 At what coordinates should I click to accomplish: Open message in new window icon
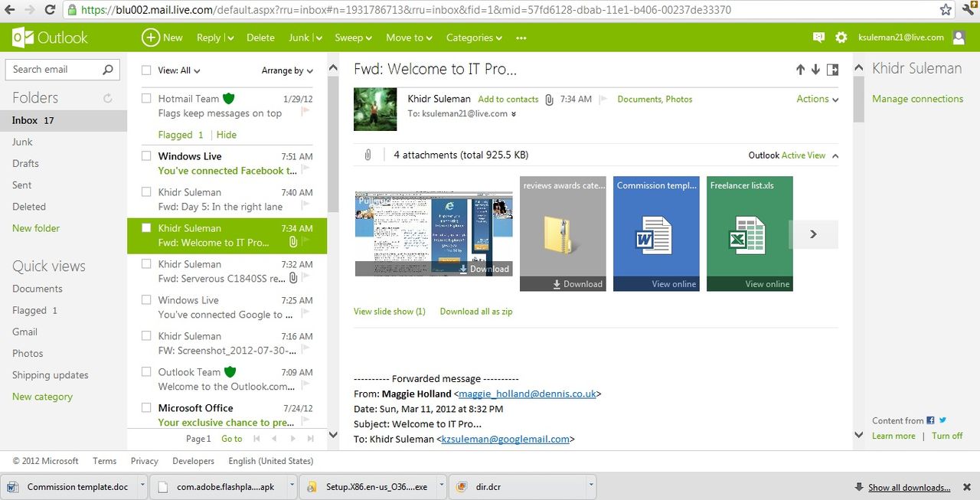coord(833,70)
